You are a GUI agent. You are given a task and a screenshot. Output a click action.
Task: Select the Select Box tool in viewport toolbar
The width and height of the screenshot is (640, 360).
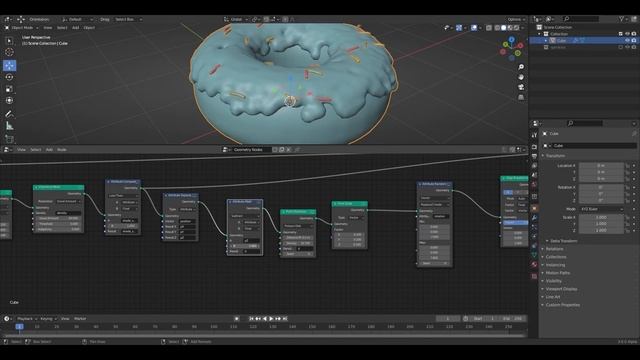pyautogui.click(x=9, y=40)
